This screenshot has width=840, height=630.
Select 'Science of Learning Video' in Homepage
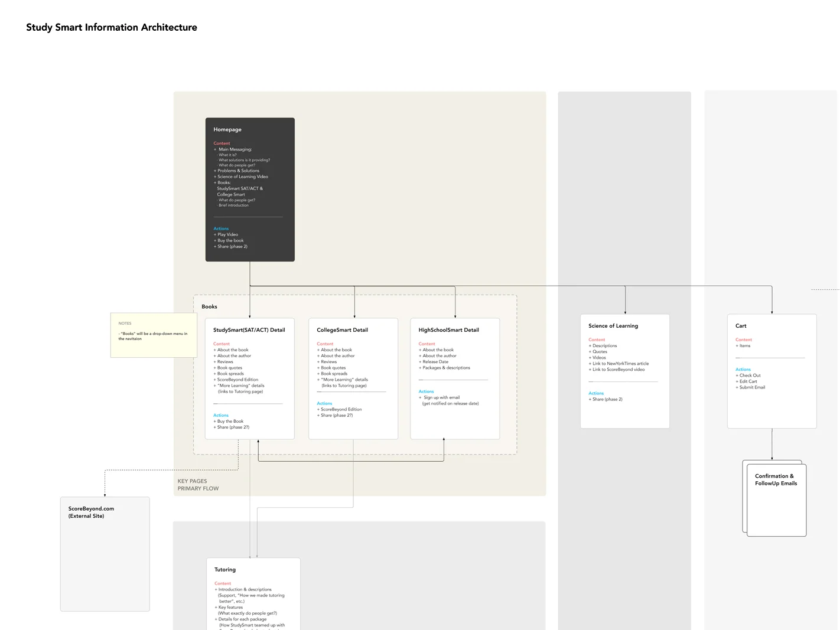click(x=243, y=177)
